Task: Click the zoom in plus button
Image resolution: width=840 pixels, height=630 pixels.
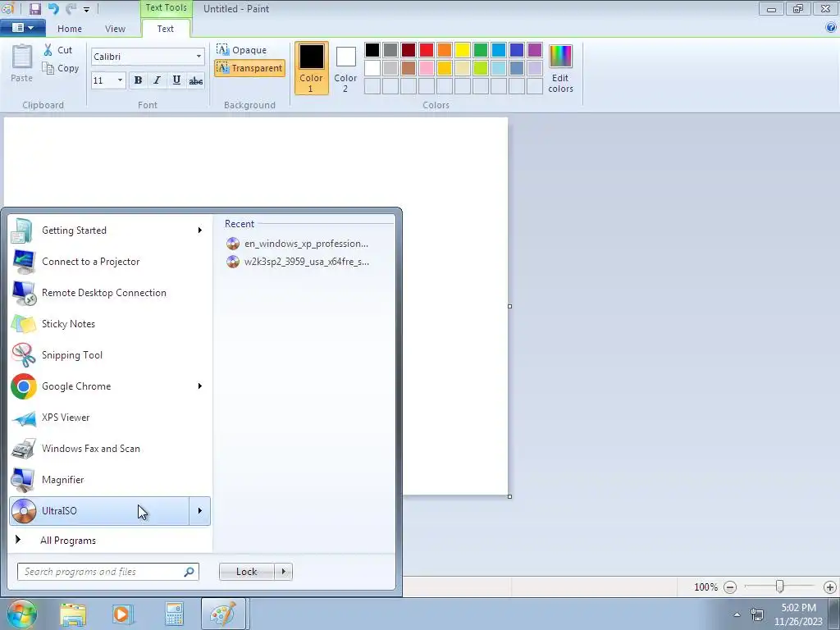Action: [829, 587]
